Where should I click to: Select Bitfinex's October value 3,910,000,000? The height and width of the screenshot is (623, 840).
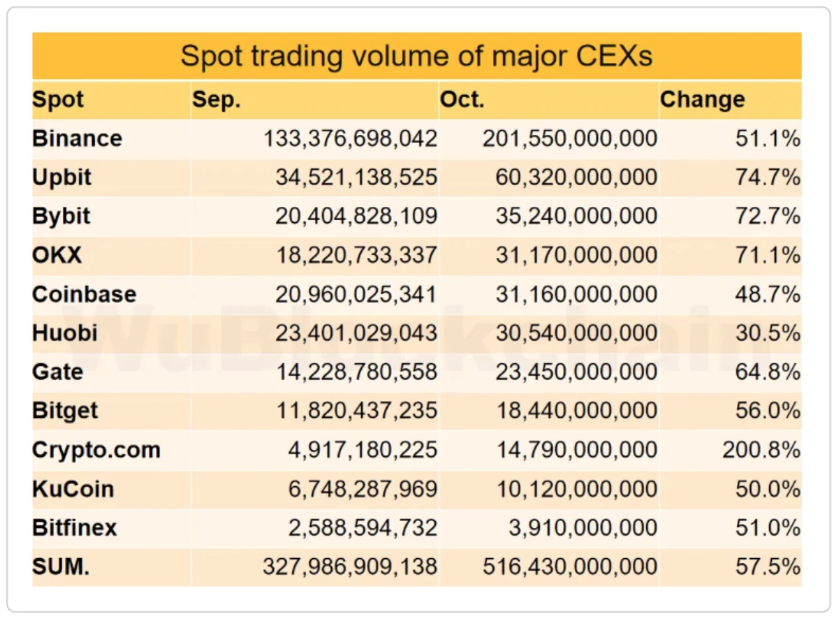point(577,528)
